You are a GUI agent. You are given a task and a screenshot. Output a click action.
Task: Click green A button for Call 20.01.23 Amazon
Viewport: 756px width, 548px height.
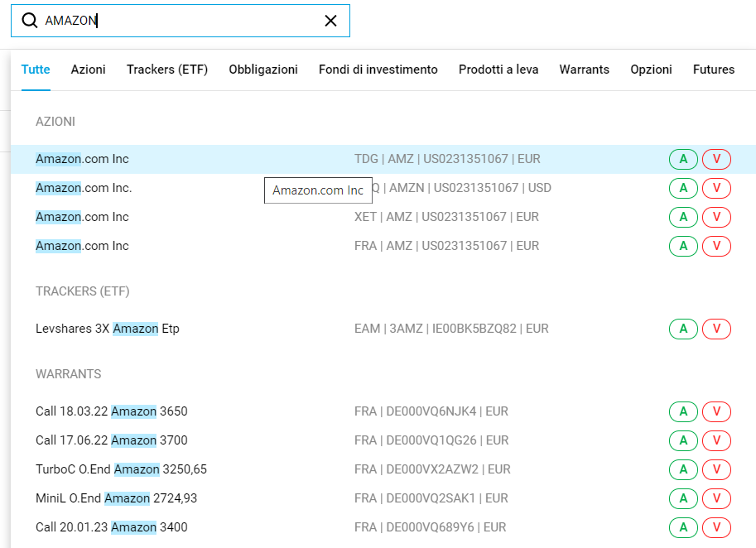[x=683, y=527]
